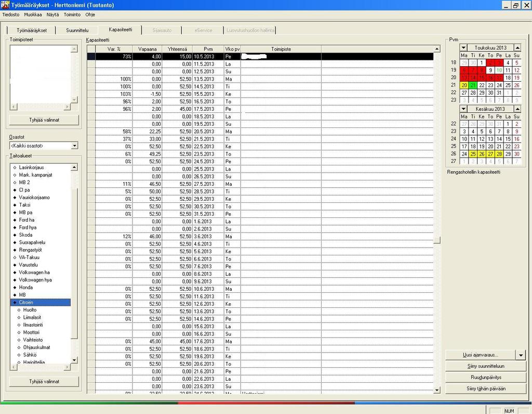Select the row dated 20.5.2013
This screenshot has height=414, width=532.
[x=260, y=132]
